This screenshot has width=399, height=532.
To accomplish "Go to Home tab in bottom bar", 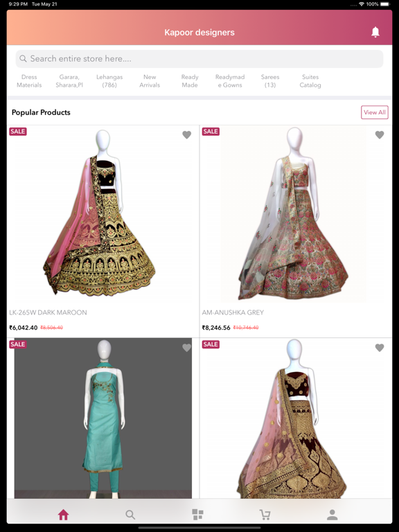I will tap(63, 515).
